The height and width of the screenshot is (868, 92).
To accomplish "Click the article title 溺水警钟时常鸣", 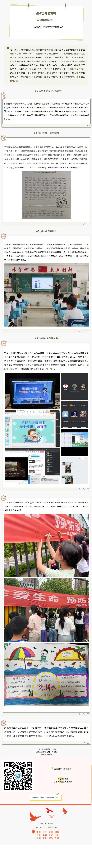I will click(x=46, y=13).
